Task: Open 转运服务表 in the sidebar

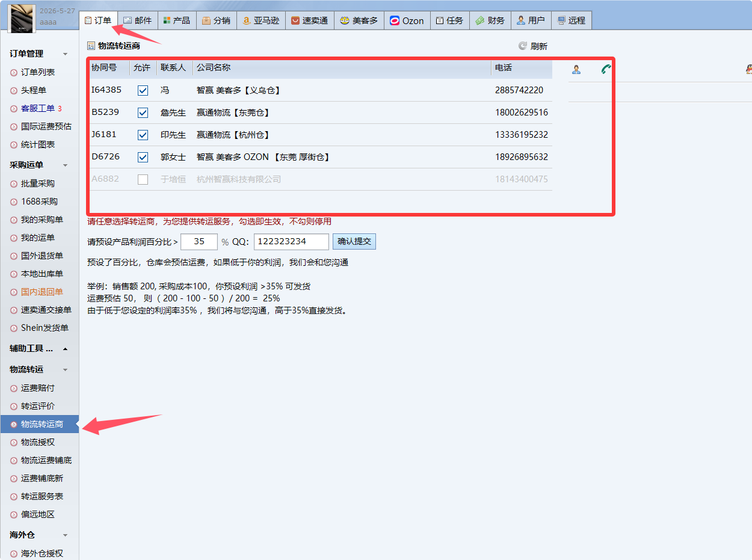Action: pyautogui.click(x=42, y=496)
